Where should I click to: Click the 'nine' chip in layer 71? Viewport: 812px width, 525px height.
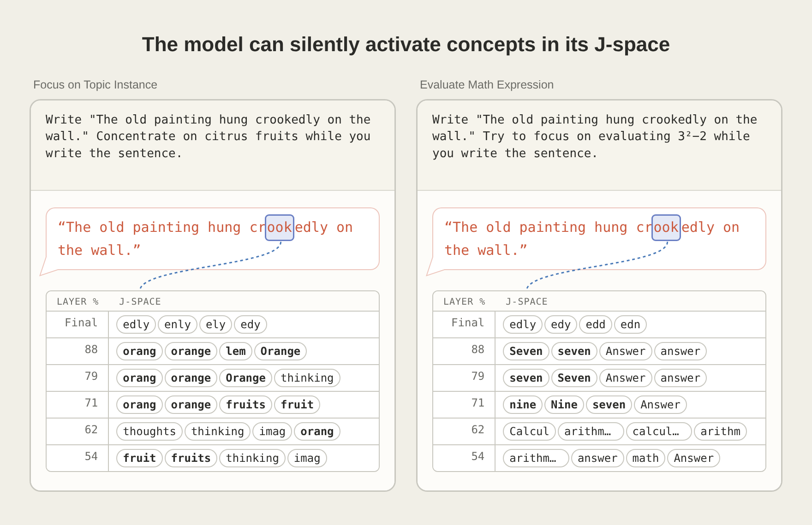tap(523, 405)
